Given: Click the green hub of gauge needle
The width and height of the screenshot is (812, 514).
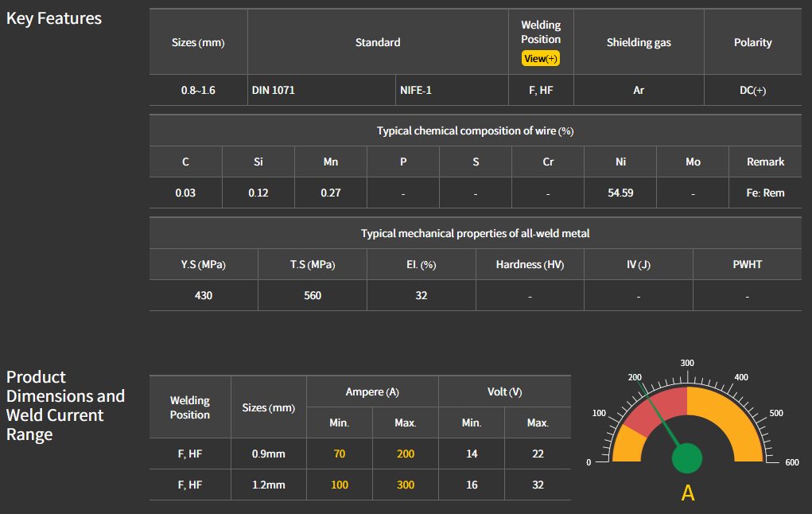Looking at the screenshot, I should click(x=687, y=459).
